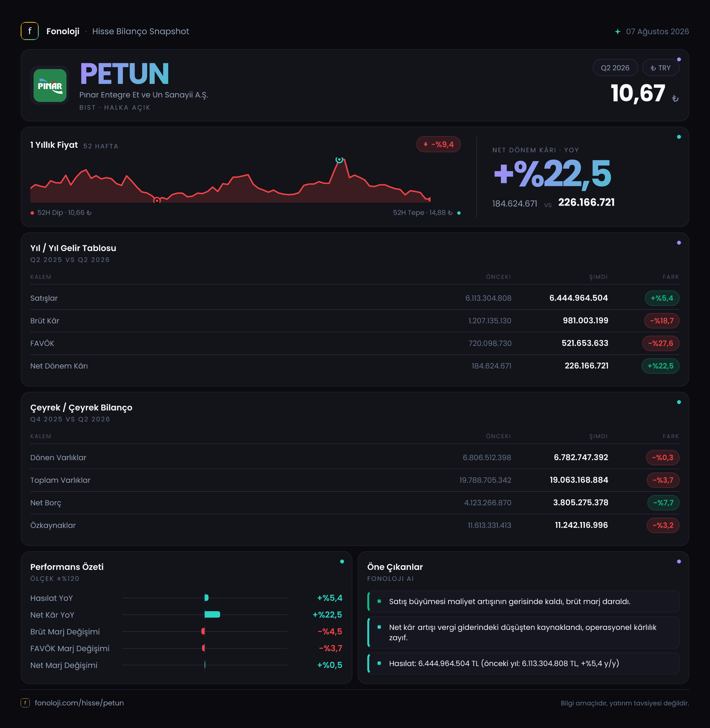The image size is (710, 728).
Task: Click the '52H Dip · 10,66 ₺' label
Action: coord(64,213)
